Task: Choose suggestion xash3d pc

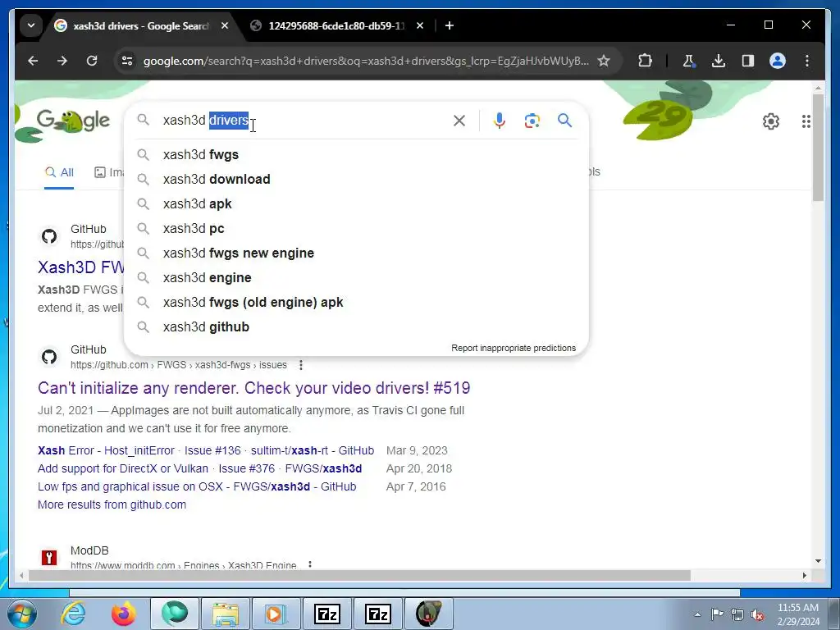Action: click(356, 229)
